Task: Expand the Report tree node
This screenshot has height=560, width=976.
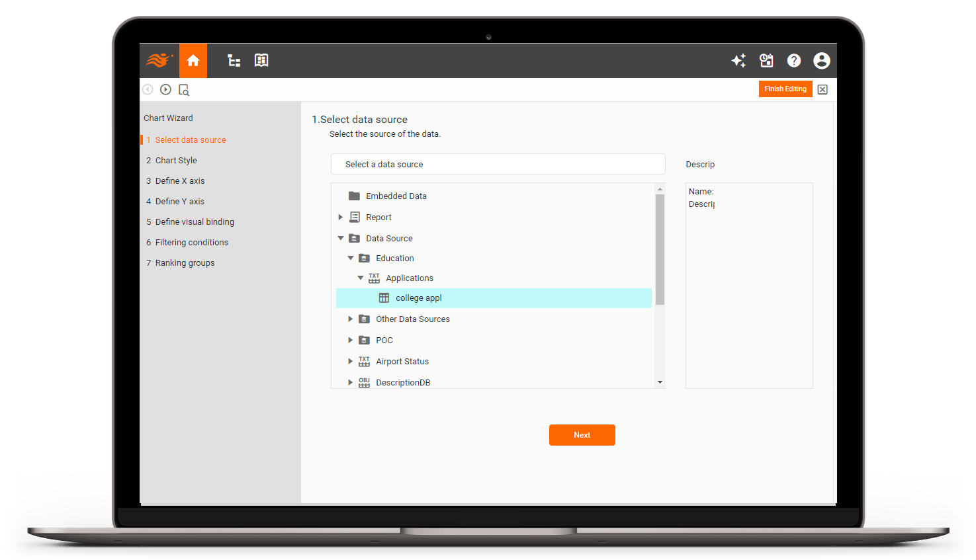Action: 340,217
